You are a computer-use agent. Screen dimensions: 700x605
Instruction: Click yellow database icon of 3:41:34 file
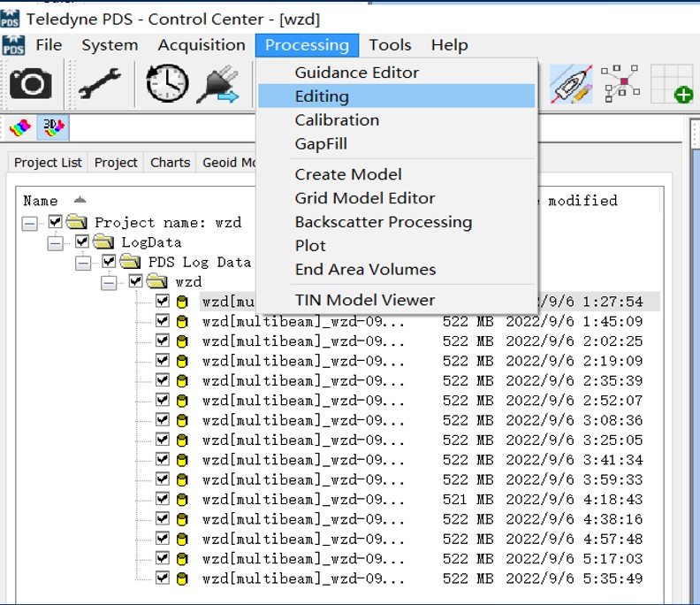(182, 460)
